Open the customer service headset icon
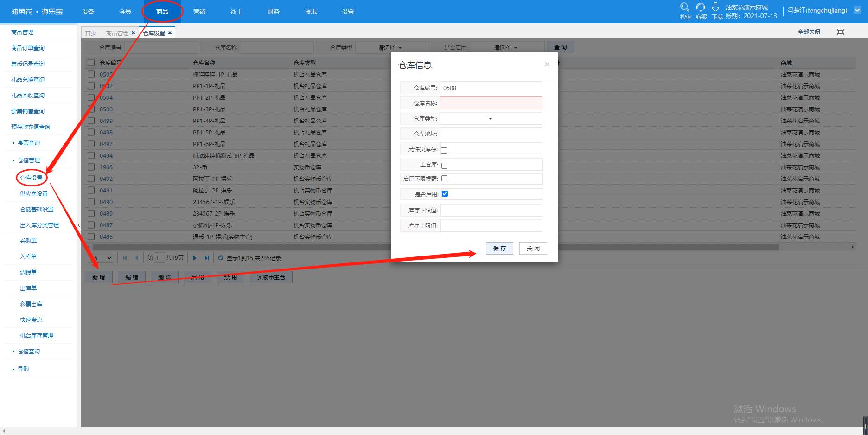The height and width of the screenshot is (435, 868). click(x=701, y=7)
